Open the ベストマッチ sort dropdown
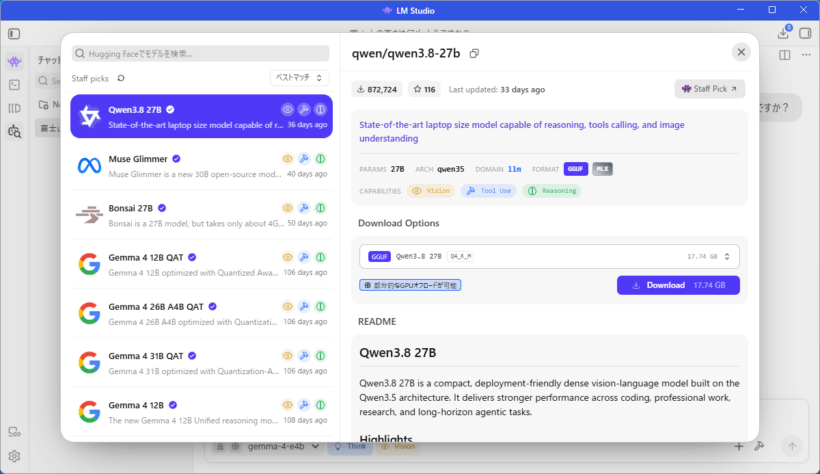Viewport: 820px width, 474px height. pos(299,78)
